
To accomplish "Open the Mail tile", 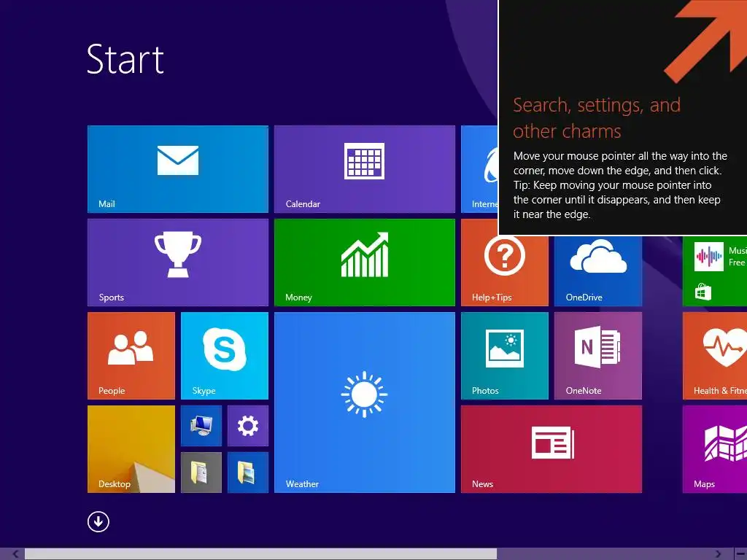I will pyautogui.click(x=178, y=169).
